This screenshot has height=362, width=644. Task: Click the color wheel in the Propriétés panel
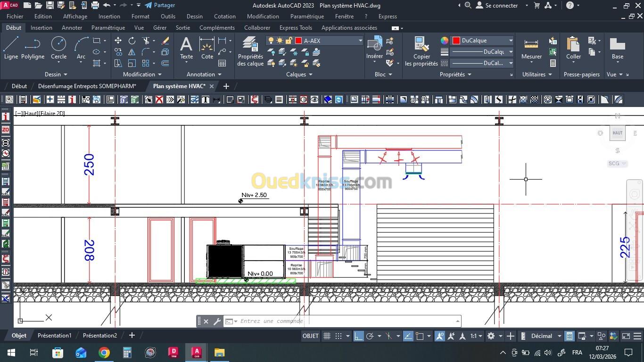(445, 41)
